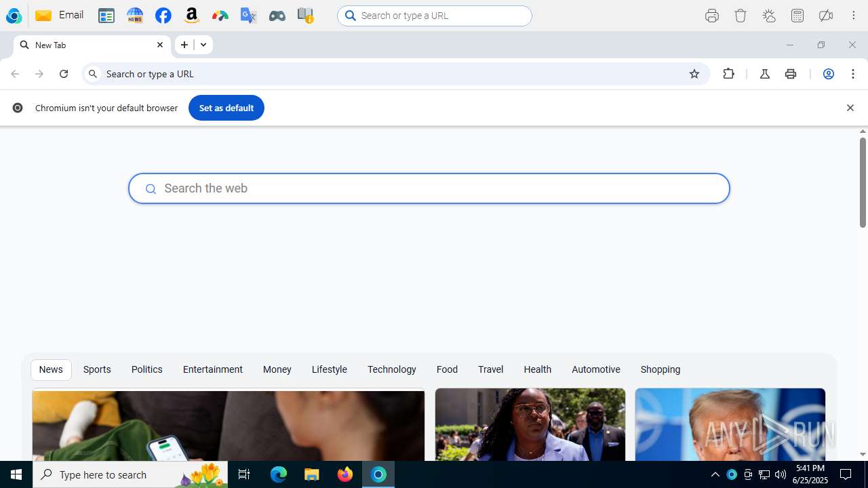Select the News category tab
The height and width of the screenshot is (488, 868).
[x=51, y=369]
